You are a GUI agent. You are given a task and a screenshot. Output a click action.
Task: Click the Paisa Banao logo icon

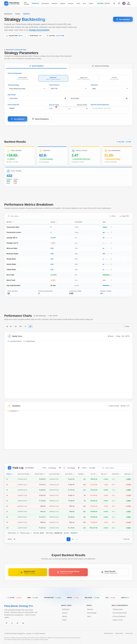click(6, 3)
